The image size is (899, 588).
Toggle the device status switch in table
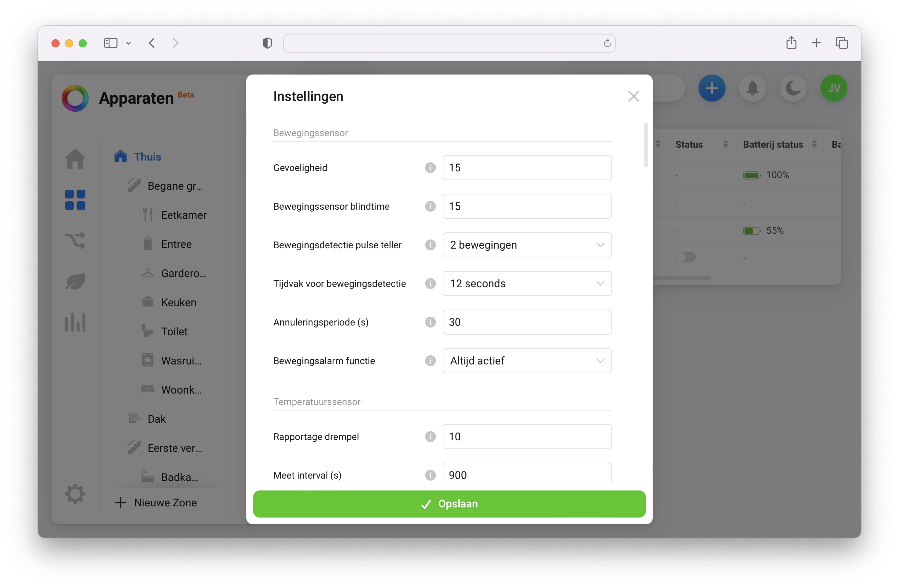[685, 257]
